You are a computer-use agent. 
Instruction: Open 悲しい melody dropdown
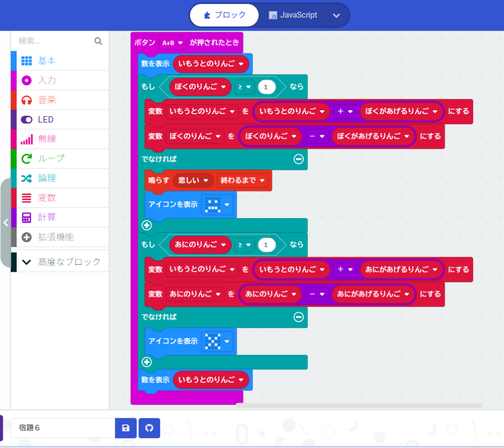[x=193, y=180]
